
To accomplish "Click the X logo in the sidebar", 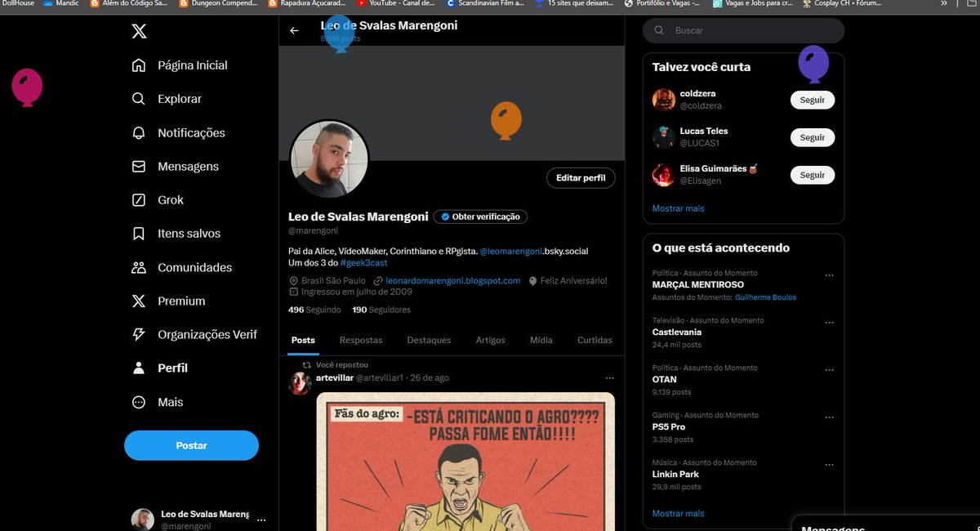I will [x=139, y=31].
